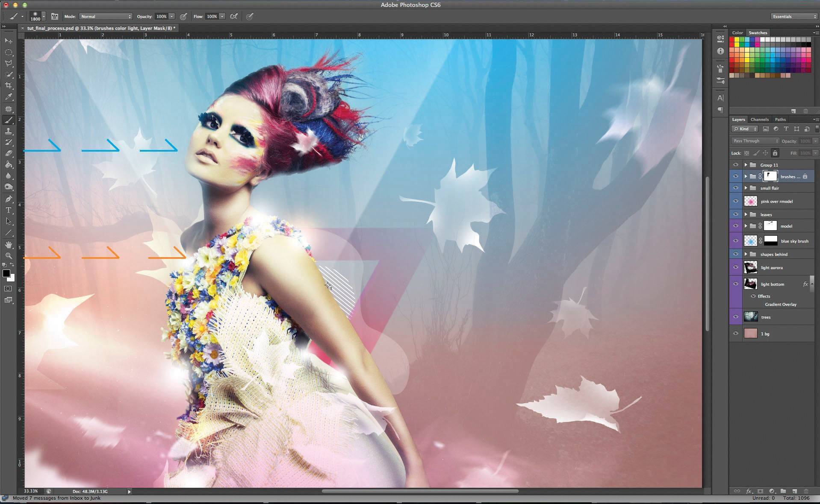Switch to the Color tab

(737, 32)
